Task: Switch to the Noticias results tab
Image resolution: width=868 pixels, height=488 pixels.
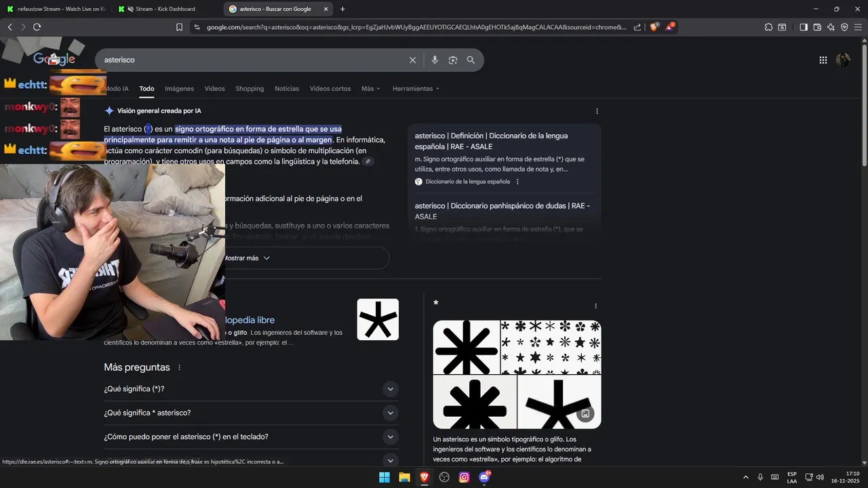Action: pos(287,89)
